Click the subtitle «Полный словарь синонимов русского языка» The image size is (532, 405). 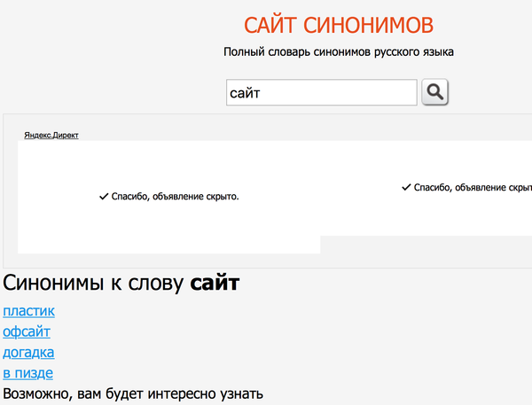[x=339, y=52]
